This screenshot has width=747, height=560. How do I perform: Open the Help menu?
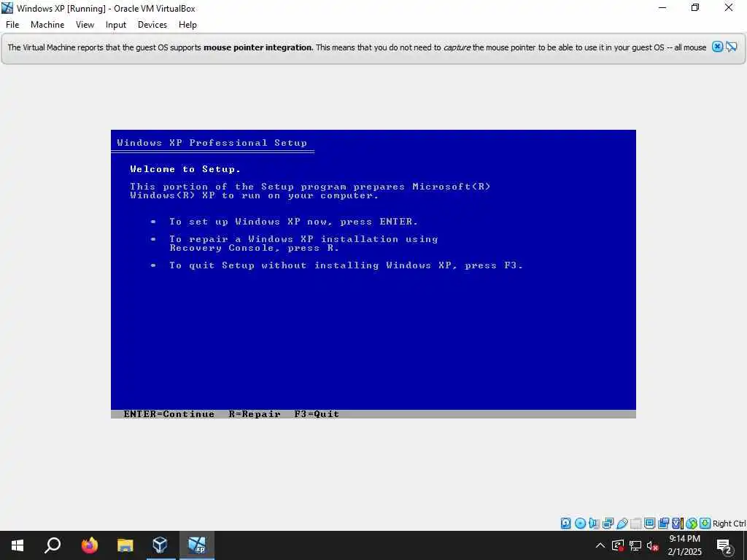(187, 25)
